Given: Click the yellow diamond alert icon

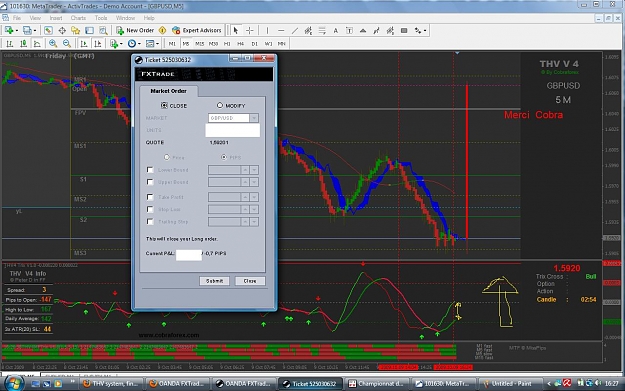Looking at the screenshot, I should (162, 30).
